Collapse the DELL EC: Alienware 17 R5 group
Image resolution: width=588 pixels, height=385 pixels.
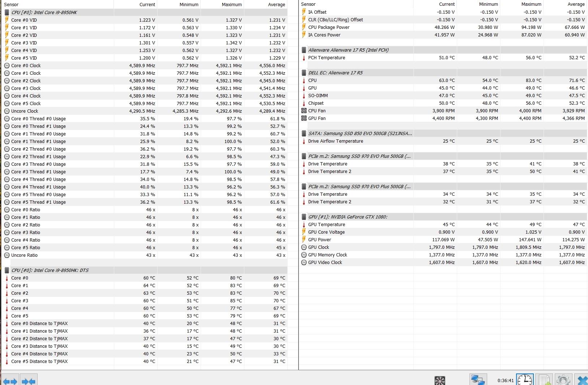click(304, 73)
